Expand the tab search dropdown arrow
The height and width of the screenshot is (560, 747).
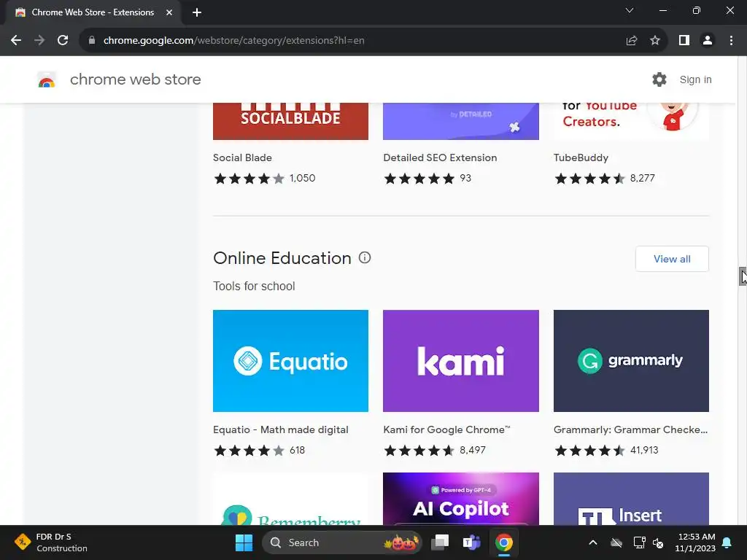tap(630, 10)
